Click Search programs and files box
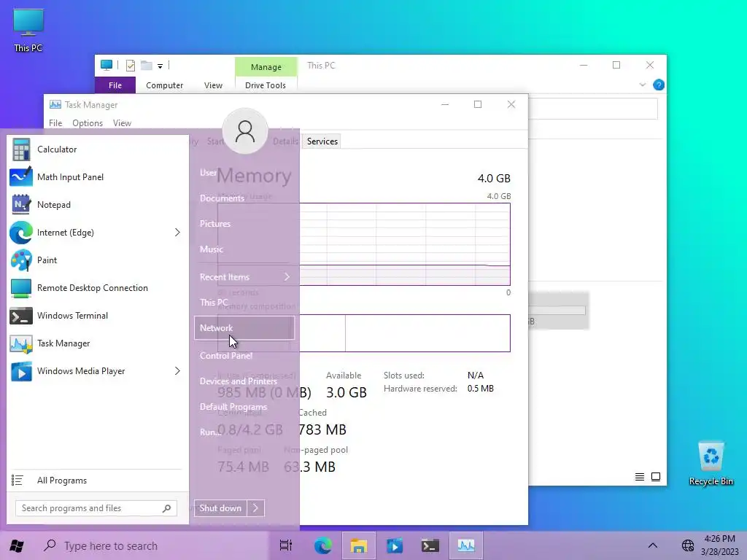Viewport: 747px width, 560px height. pyautogui.click(x=96, y=508)
